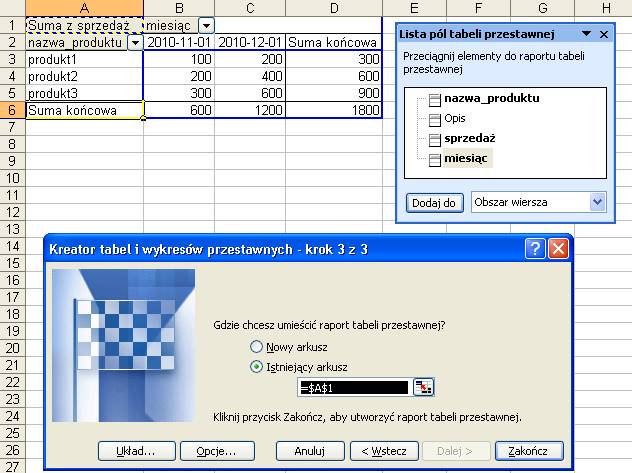This screenshot has width=632, height=473.
Task: Choose the miesiąc field in field list
Action: (x=466, y=158)
